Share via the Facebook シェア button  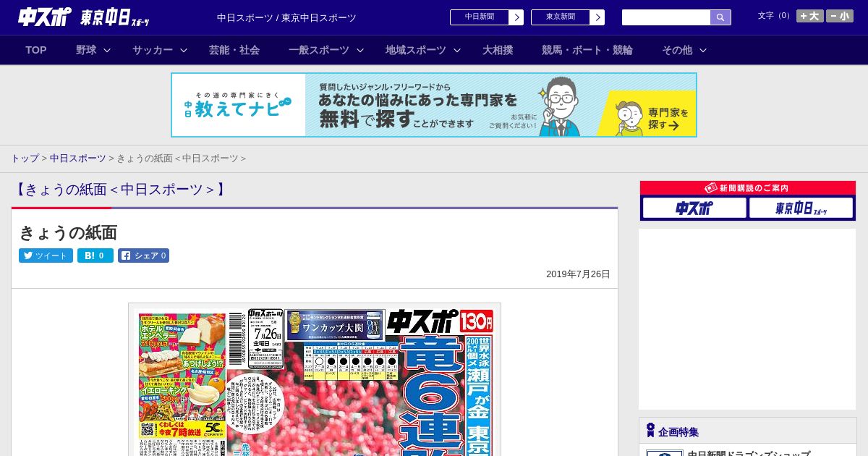[143, 256]
